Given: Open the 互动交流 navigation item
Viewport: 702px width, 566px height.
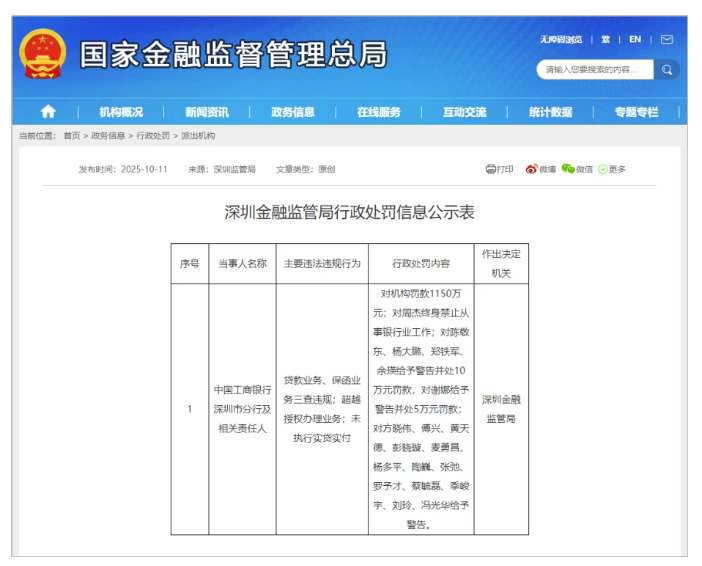Looking at the screenshot, I should 465,112.
